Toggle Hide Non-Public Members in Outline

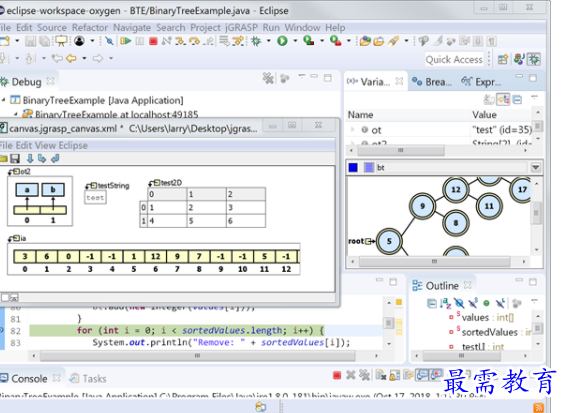(486, 303)
